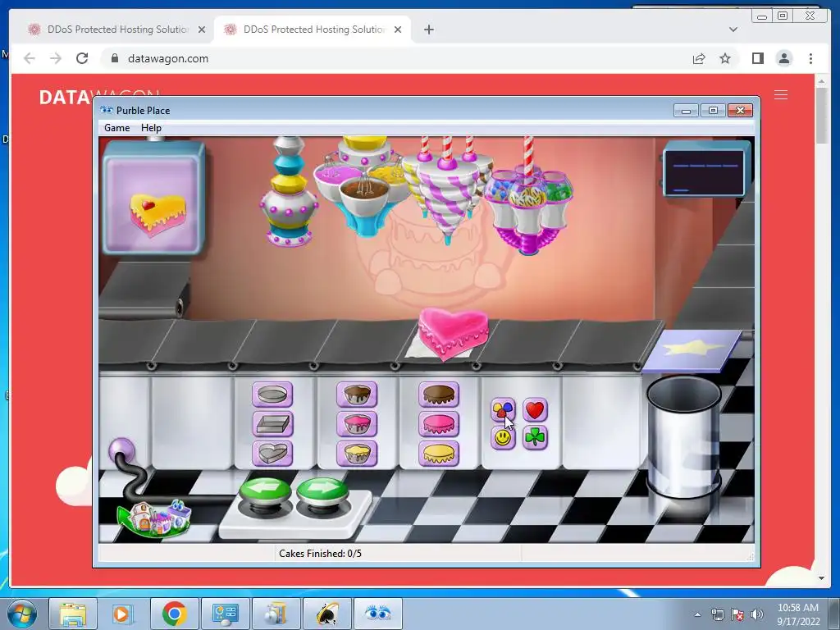The image size is (840, 630).
Task: Choose the chocolate batter button
Action: point(357,395)
